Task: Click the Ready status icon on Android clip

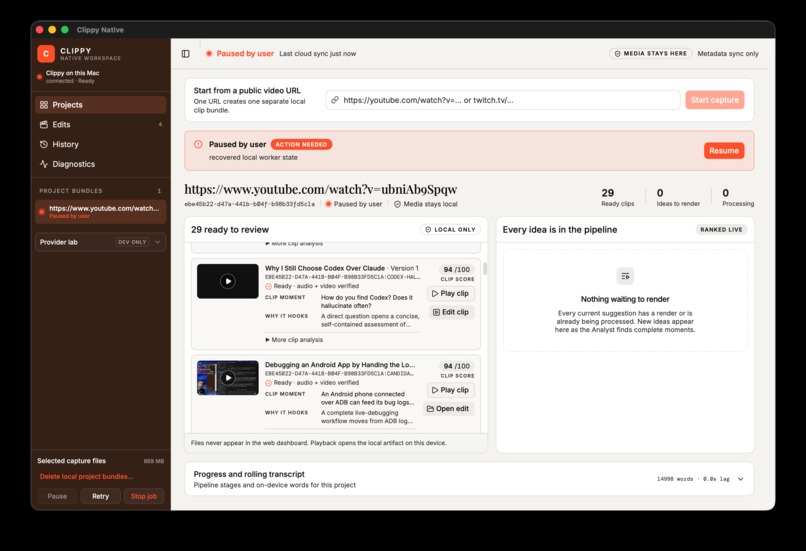Action: click(x=268, y=383)
